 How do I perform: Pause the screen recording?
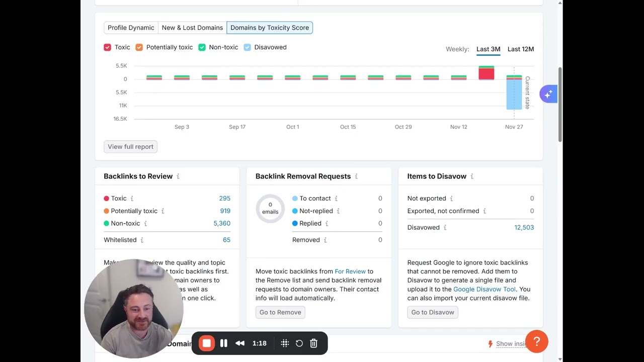[224, 343]
